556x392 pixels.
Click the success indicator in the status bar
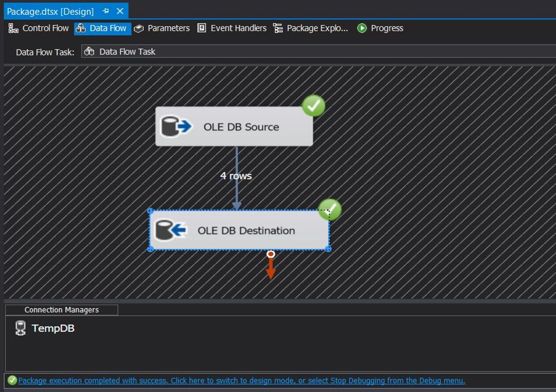point(13,380)
